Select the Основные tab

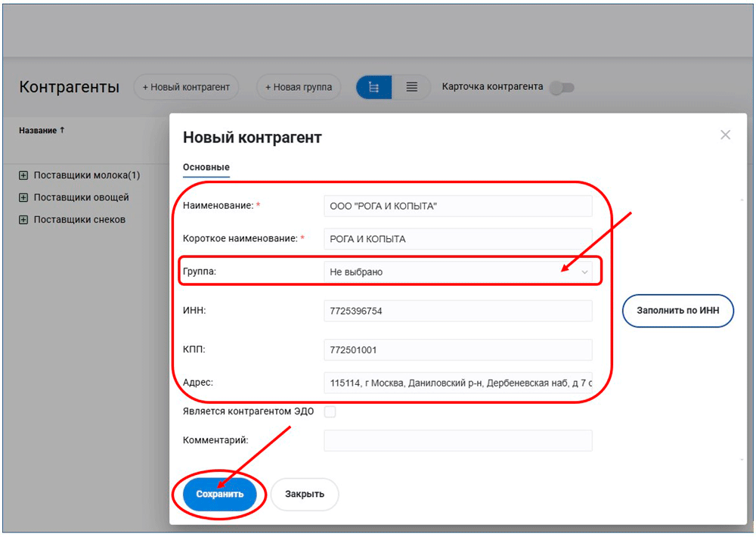(206, 167)
